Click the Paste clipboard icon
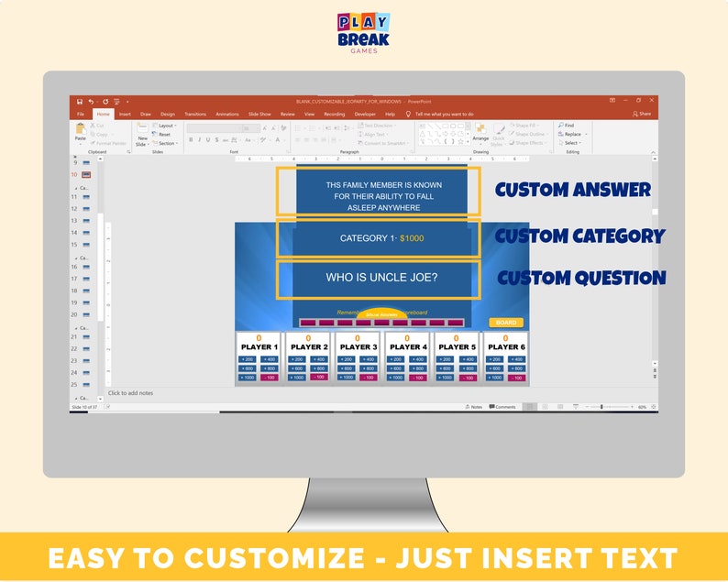Image resolution: width=728 pixels, height=582 pixels. point(81,128)
